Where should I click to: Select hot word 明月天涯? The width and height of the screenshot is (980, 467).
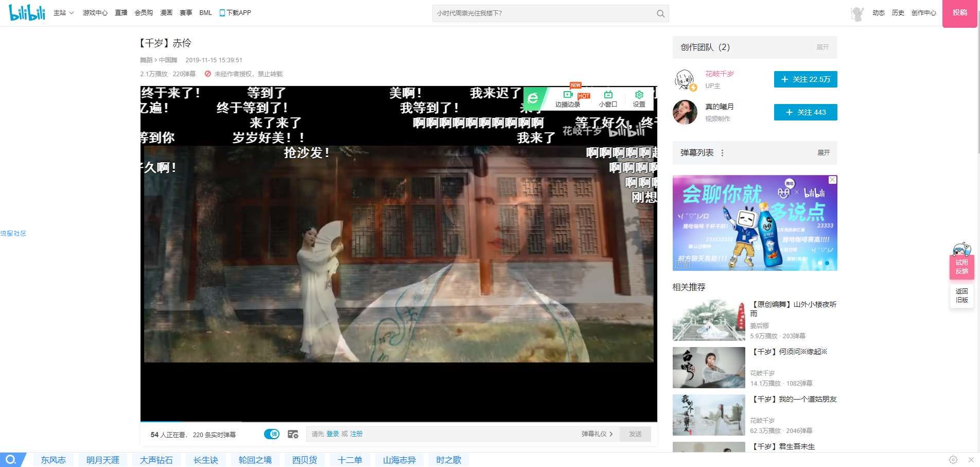click(x=103, y=460)
